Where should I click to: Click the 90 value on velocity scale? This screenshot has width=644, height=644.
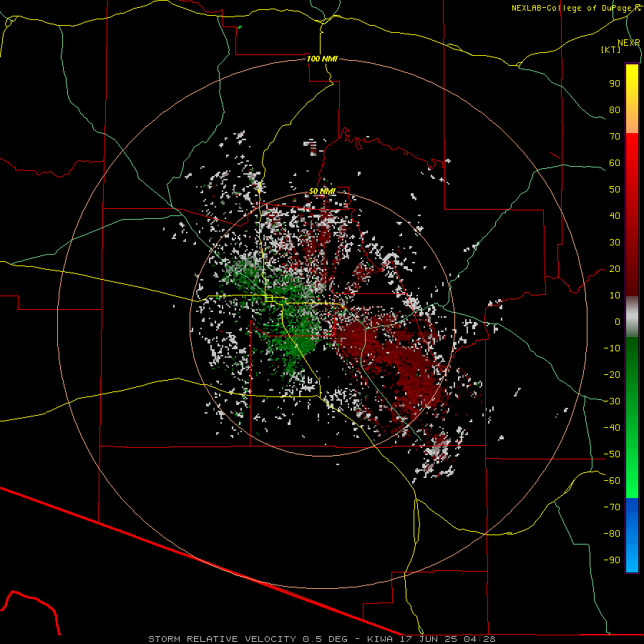[615, 84]
